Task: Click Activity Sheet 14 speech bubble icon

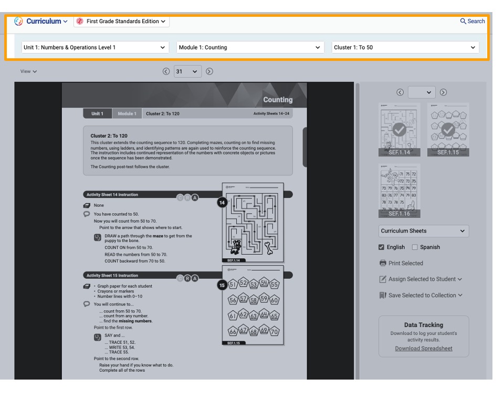Action: [x=87, y=214]
